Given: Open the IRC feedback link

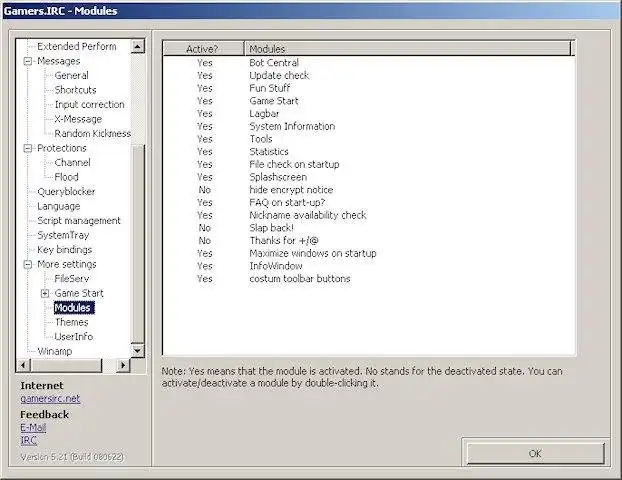Looking at the screenshot, I should pos(29,440).
